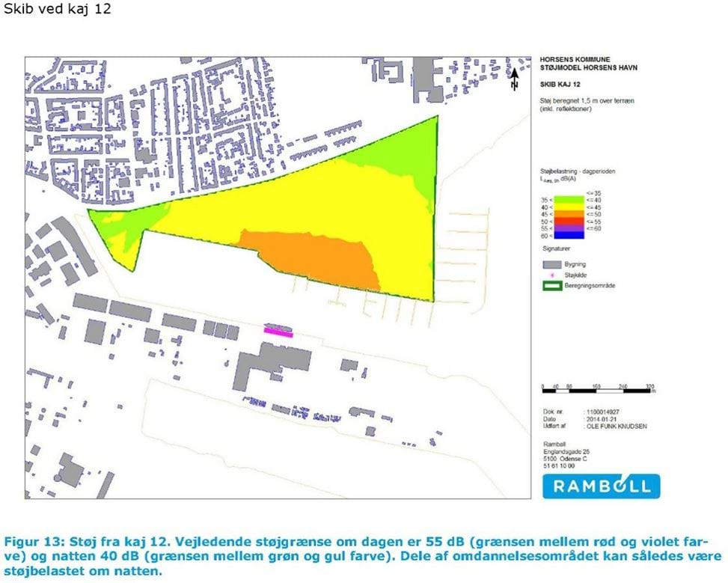This screenshot has width=728, height=583.
Task: Click the north arrow compass symbol
Action: (514, 79)
